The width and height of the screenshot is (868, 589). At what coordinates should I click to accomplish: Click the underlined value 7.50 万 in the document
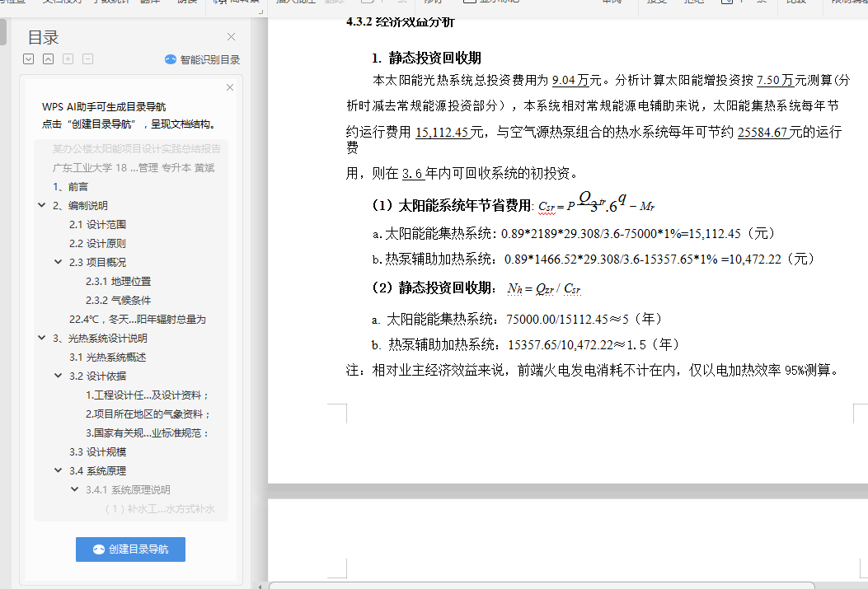(775, 80)
